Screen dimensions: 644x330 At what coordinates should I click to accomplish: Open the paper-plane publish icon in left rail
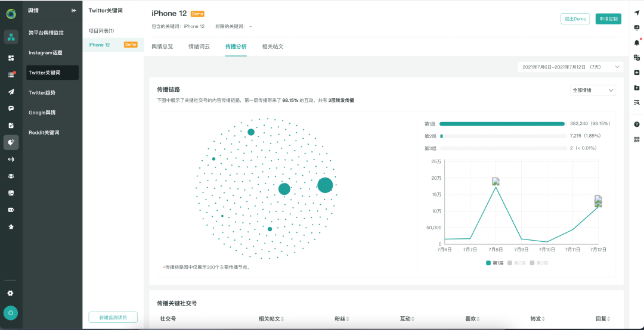11,92
